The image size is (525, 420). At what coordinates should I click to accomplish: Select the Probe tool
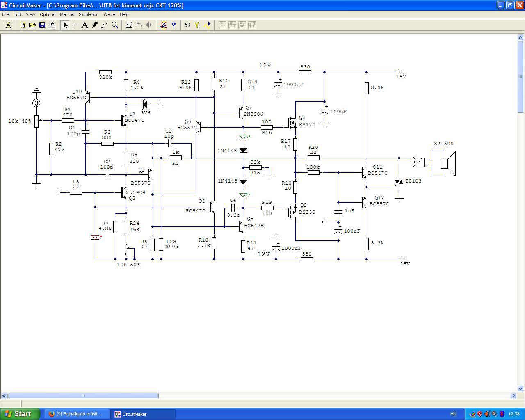pyautogui.click(x=105, y=25)
